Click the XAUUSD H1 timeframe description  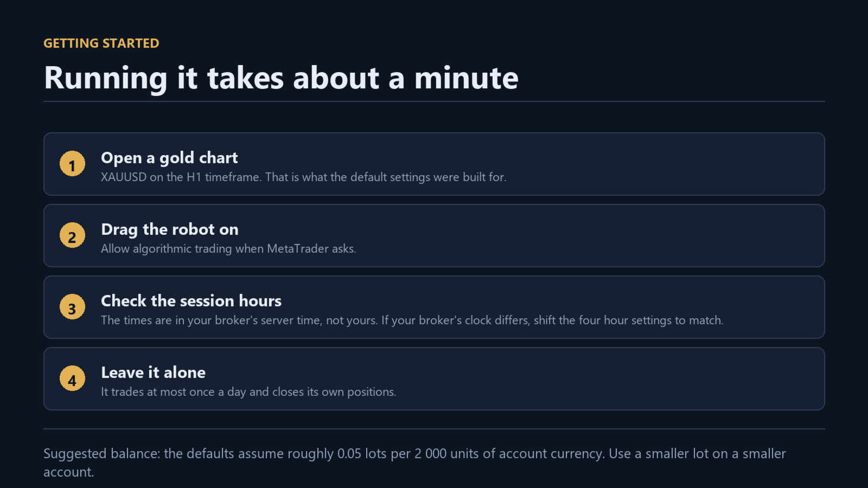(x=303, y=177)
